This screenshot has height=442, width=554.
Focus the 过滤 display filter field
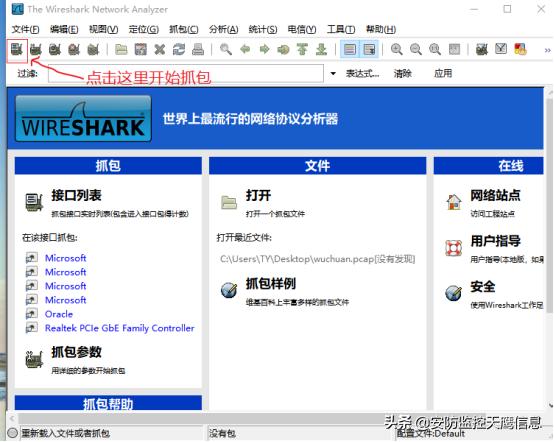click(x=186, y=73)
